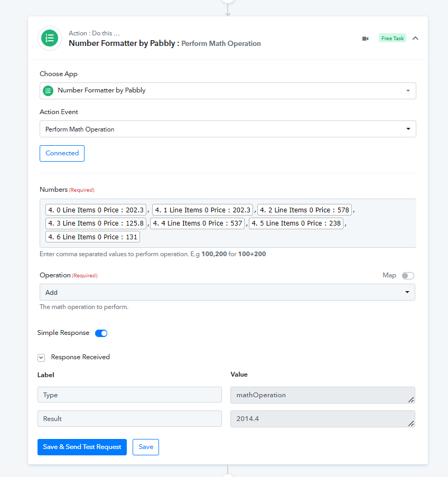Image resolution: width=448 pixels, height=477 pixels.
Task: Open the video tutorial camera icon
Action: [x=365, y=39]
